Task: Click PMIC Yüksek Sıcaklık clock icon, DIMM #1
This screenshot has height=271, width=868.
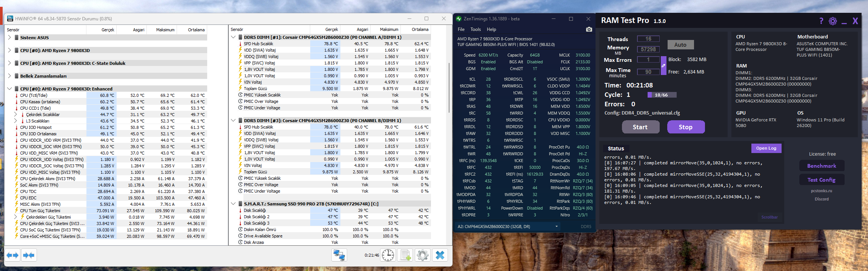Action: coord(240,95)
